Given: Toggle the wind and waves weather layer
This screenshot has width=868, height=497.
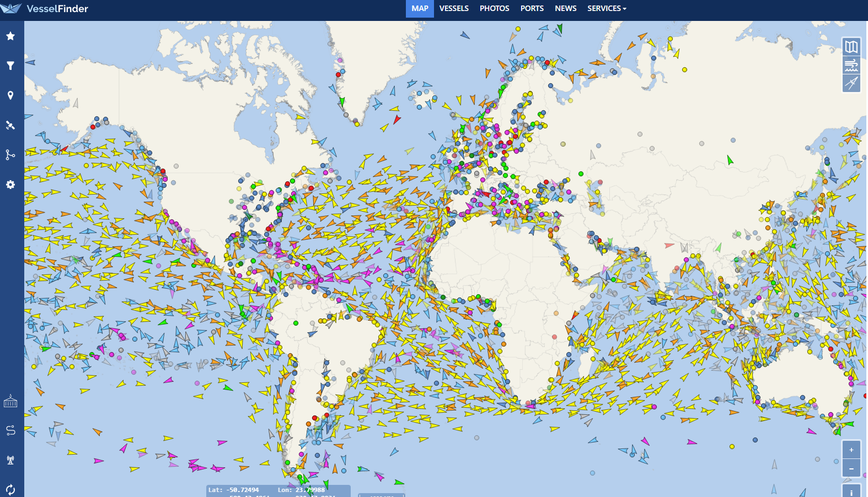Looking at the screenshot, I should pos(851,65).
